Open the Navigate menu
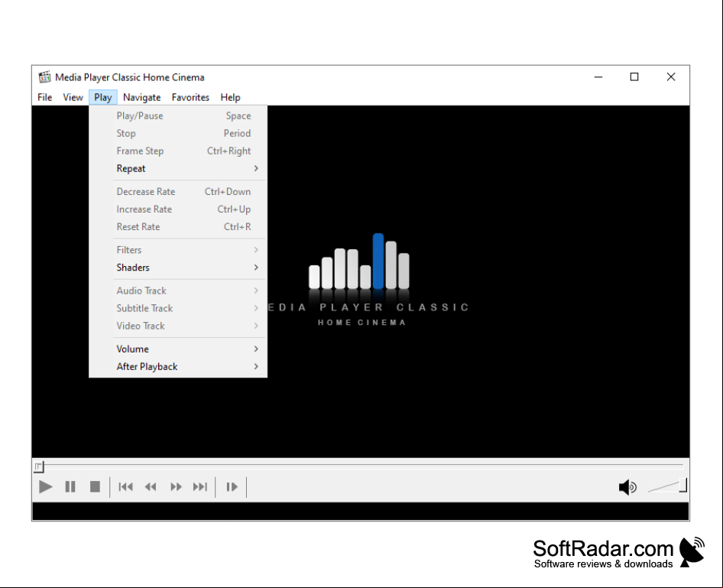 coord(141,97)
